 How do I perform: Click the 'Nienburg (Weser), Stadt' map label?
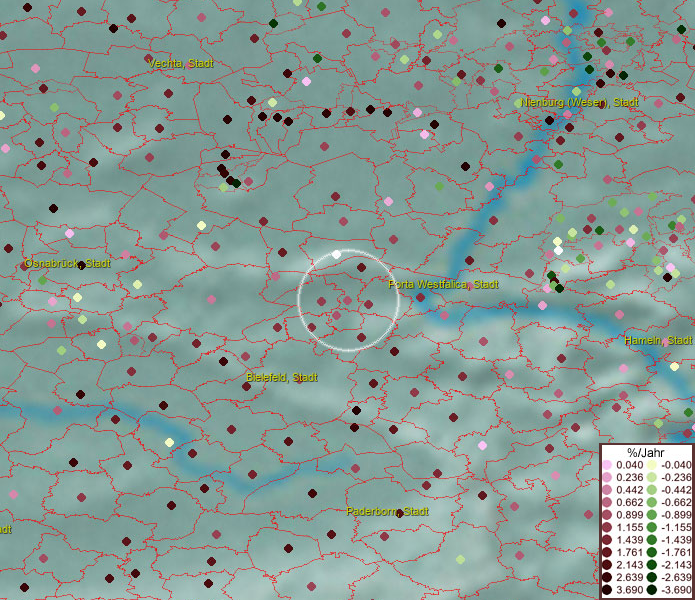tap(579, 102)
